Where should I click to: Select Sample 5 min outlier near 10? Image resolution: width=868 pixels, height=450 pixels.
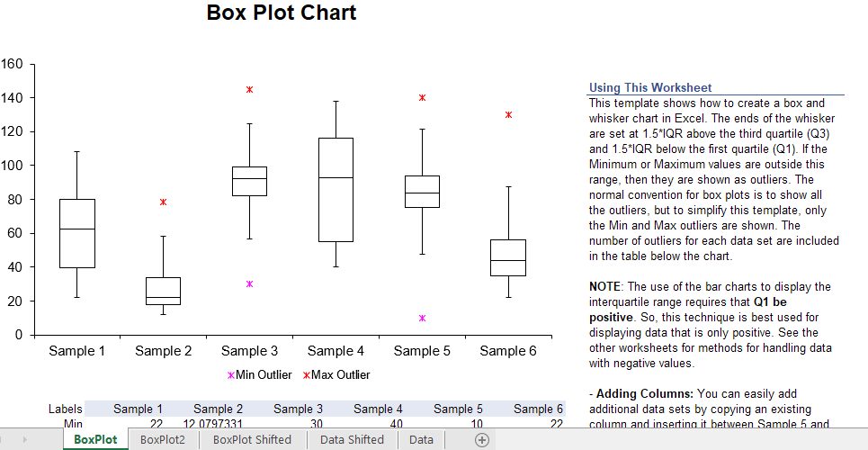click(x=423, y=318)
